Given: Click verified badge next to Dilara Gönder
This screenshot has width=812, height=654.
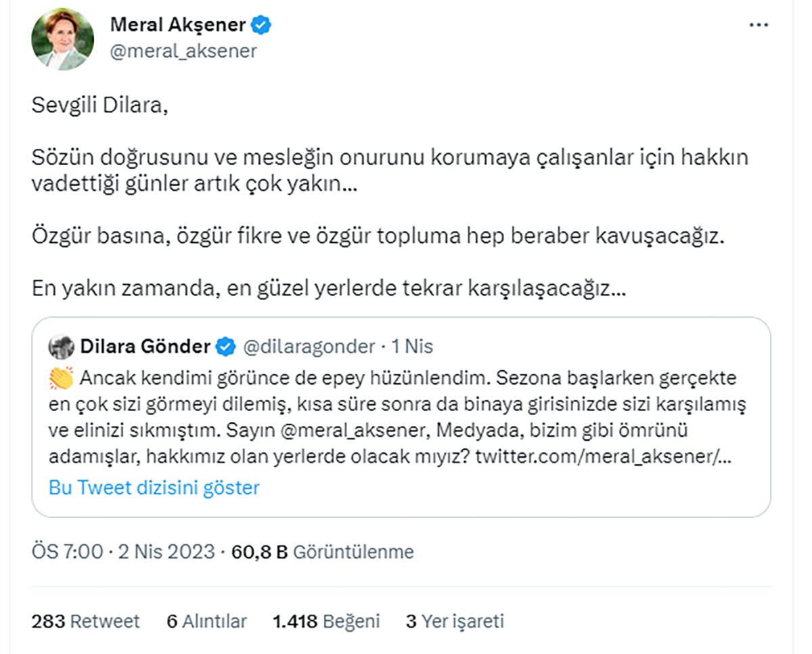Looking at the screenshot, I should 225,347.
